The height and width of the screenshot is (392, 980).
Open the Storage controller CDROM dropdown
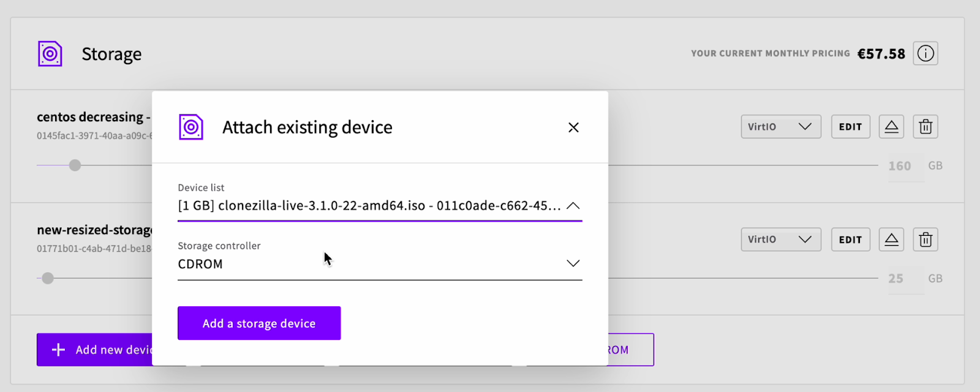(380, 264)
